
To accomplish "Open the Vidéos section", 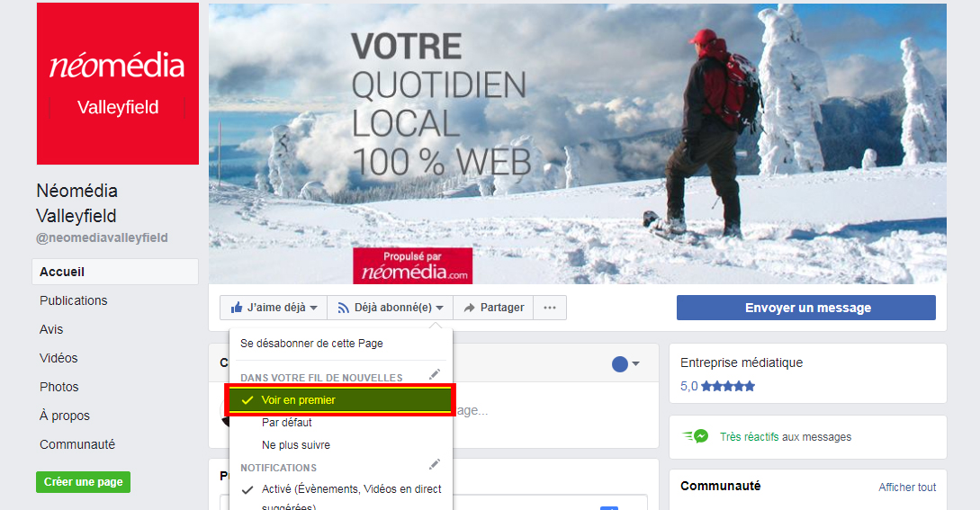I will click(x=58, y=358).
